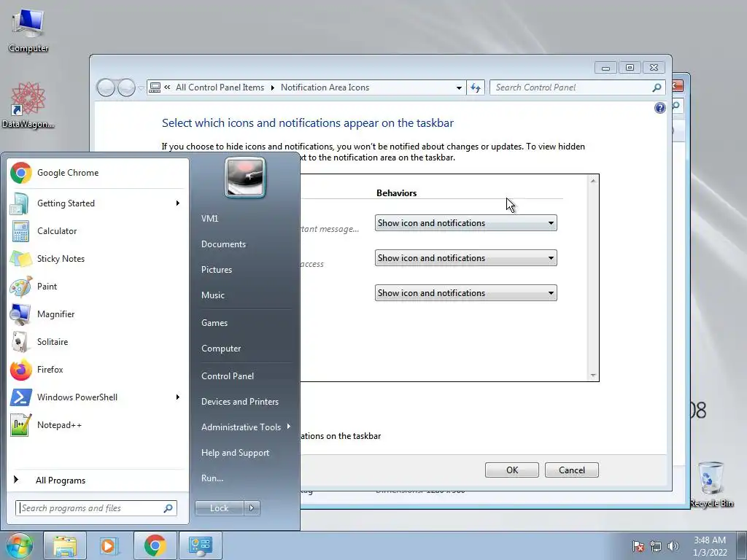Open first Show icon and notifications dropdown
The height and width of the screenshot is (560, 747).
465,223
